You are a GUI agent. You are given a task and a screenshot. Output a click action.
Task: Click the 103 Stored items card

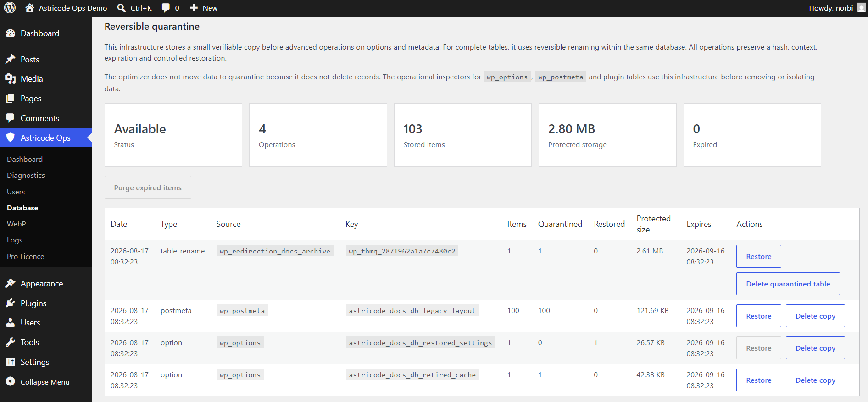(x=462, y=135)
